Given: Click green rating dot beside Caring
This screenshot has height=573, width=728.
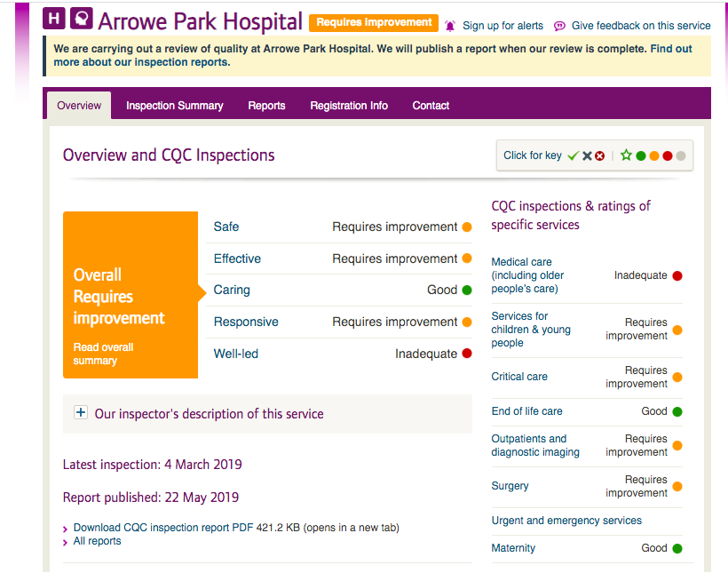Looking at the screenshot, I should [x=467, y=290].
